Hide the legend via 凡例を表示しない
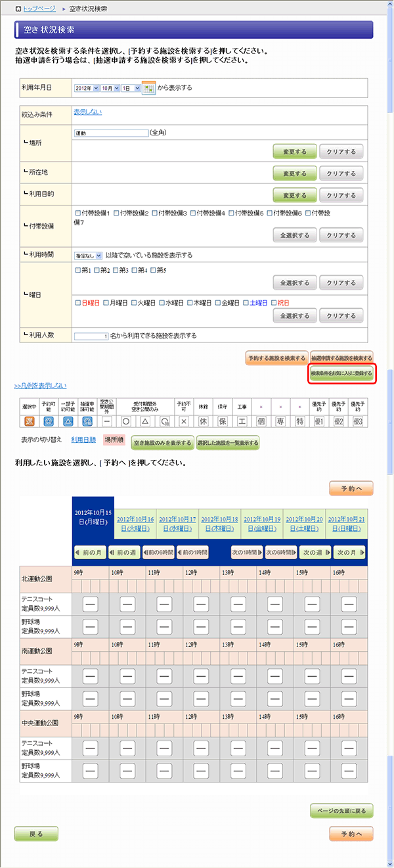This screenshot has height=868, width=394. tap(40, 386)
